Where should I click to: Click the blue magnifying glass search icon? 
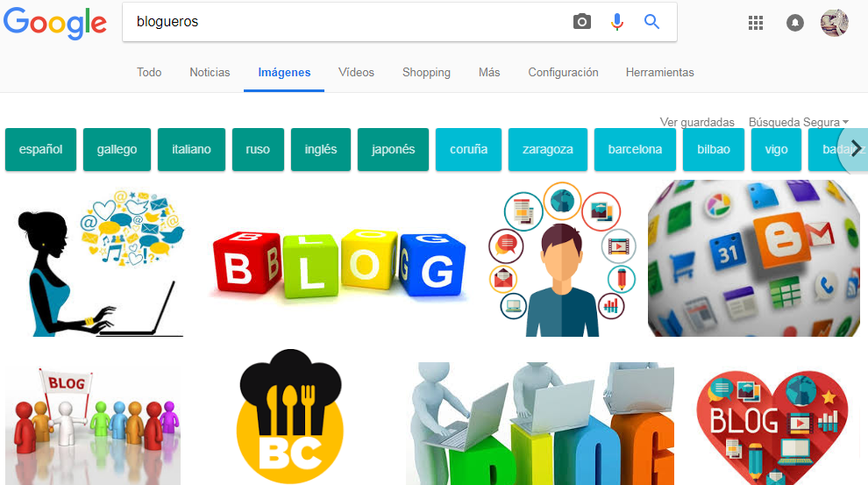point(652,22)
